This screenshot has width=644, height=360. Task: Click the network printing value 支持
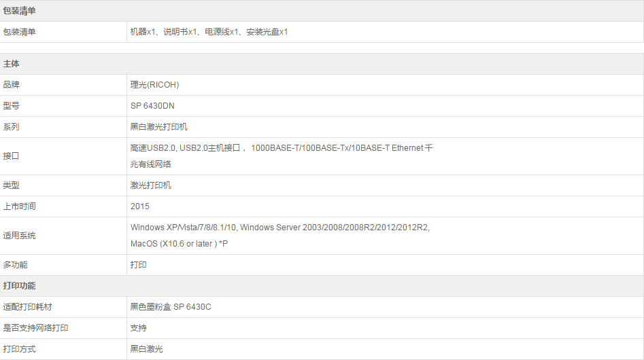139,328
